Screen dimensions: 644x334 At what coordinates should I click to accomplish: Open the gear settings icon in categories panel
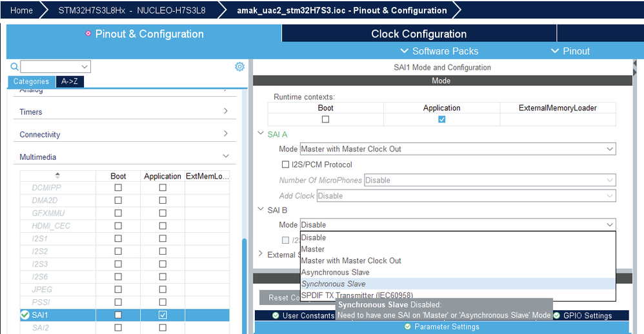(239, 66)
